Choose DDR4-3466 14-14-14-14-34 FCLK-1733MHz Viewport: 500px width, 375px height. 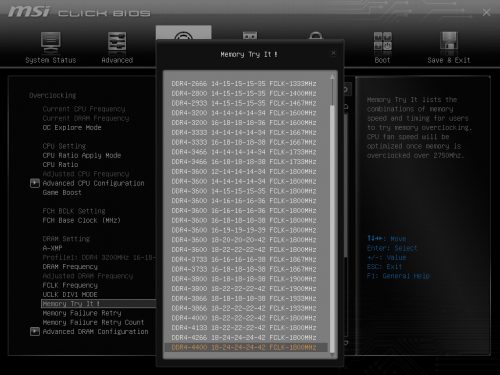click(244, 152)
